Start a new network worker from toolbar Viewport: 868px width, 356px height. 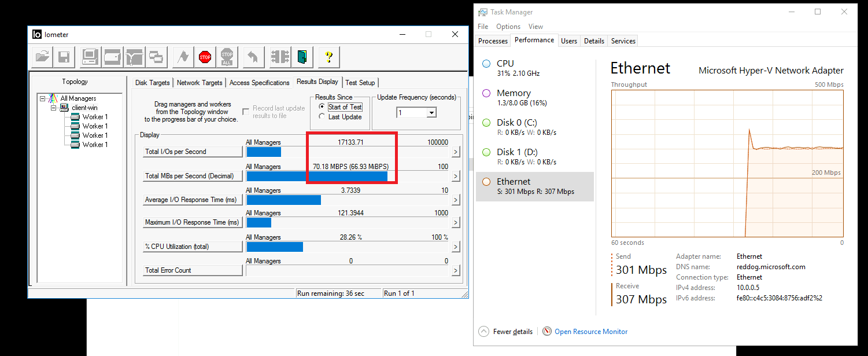(134, 57)
